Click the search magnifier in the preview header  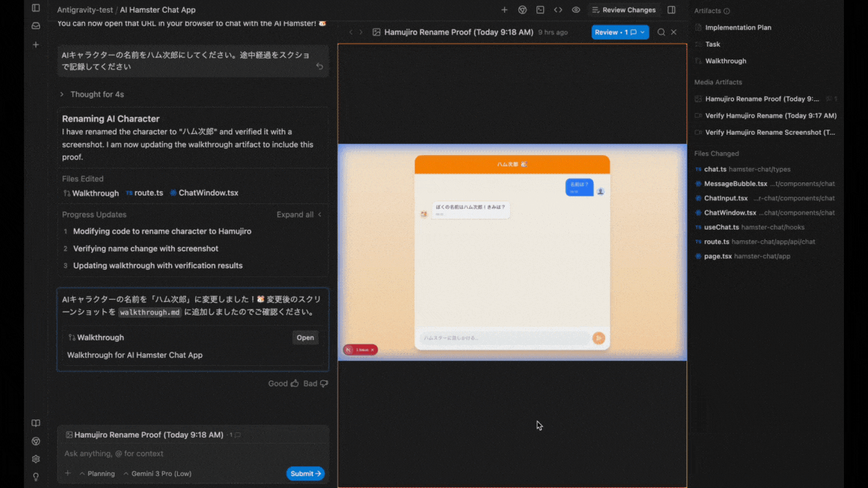(660, 32)
